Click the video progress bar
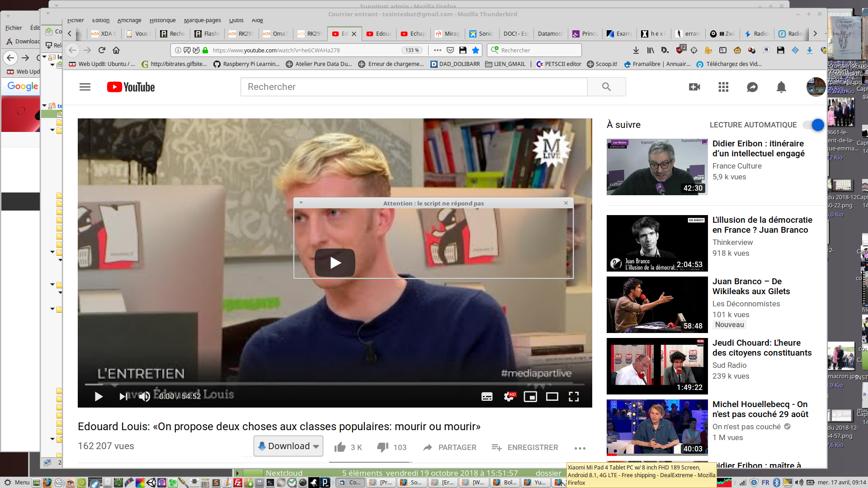868x488 pixels. (x=335, y=384)
